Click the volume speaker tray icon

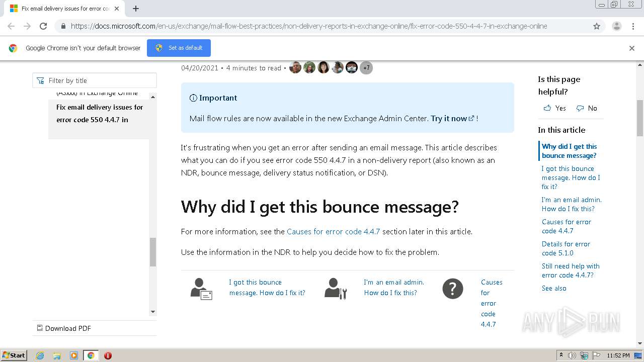[x=572, y=355]
